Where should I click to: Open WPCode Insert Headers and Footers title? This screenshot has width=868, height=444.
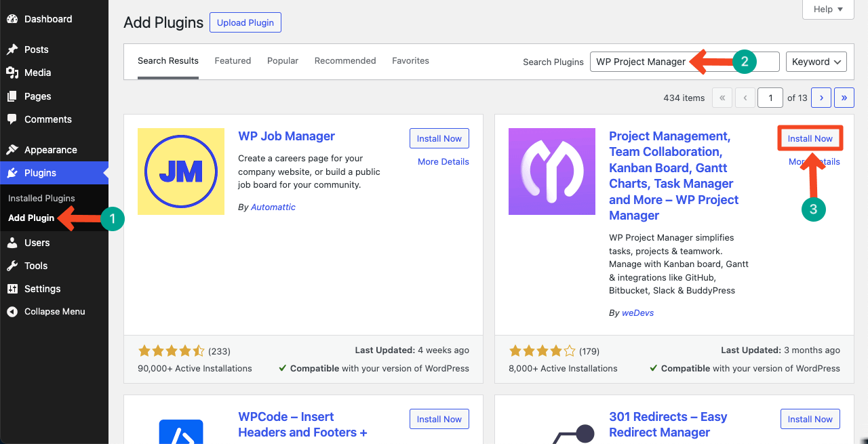(x=302, y=424)
